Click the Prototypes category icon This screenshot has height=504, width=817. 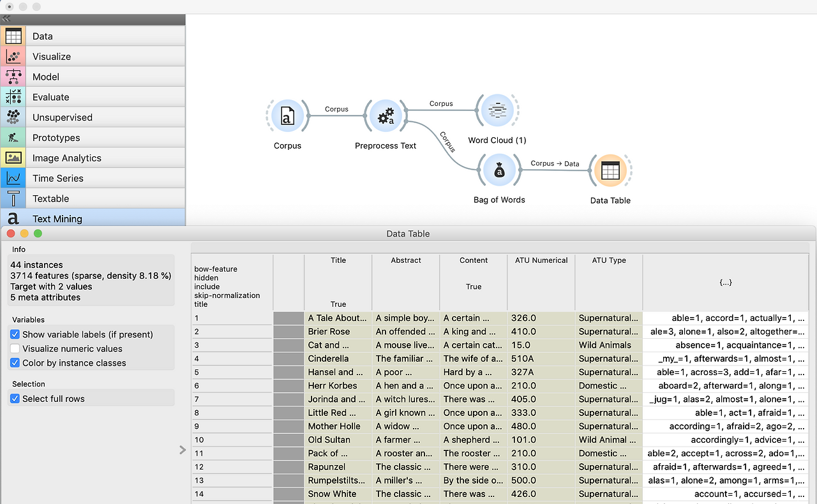tap(13, 138)
